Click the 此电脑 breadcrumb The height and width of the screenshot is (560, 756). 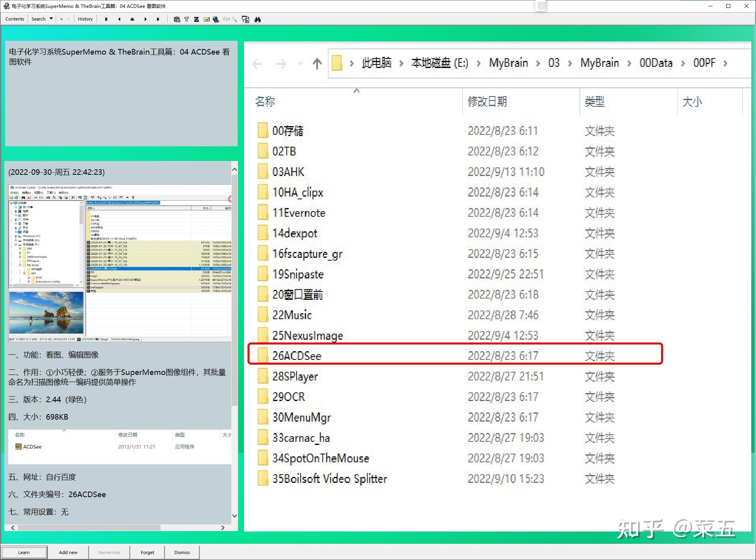coord(377,63)
